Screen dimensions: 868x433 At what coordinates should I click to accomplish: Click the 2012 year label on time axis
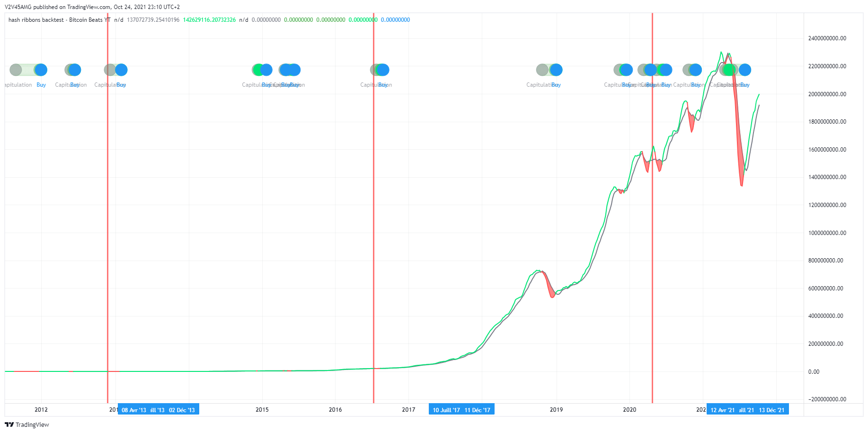pos(41,410)
